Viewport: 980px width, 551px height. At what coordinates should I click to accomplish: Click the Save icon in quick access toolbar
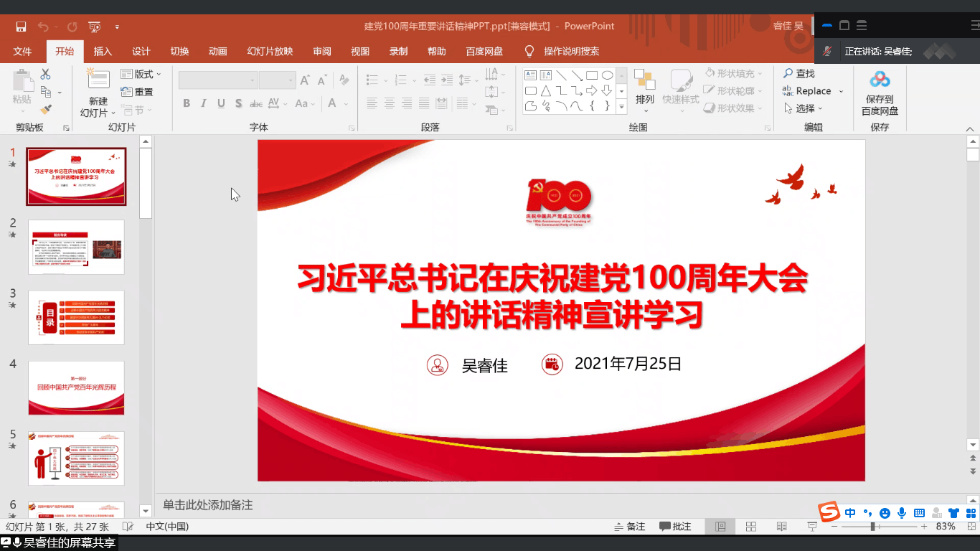(x=21, y=27)
